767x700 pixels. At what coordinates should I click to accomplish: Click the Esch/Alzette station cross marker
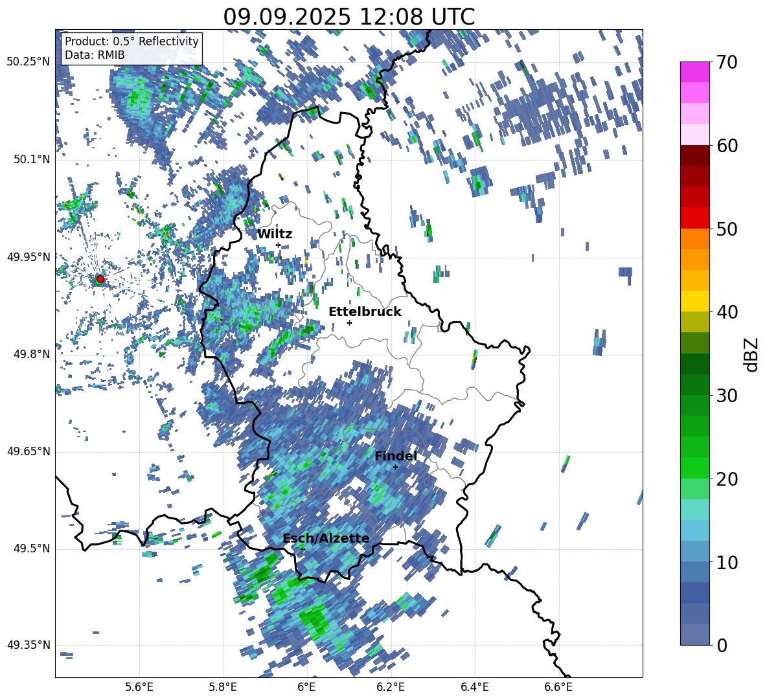pyautogui.click(x=303, y=549)
